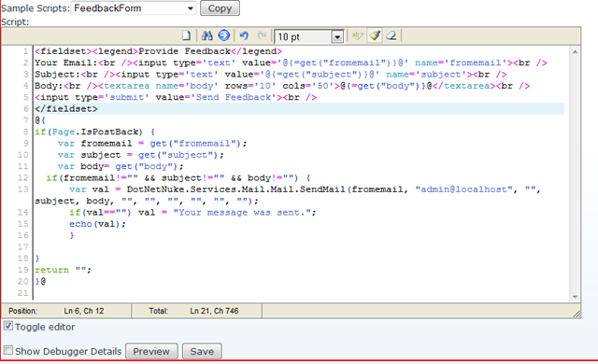Click the Copy button
598x364 pixels.
(x=220, y=8)
